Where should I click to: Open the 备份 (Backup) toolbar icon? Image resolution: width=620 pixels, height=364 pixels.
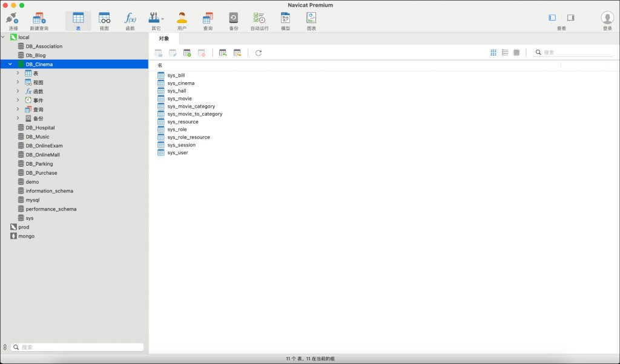pyautogui.click(x=233, y=20)
